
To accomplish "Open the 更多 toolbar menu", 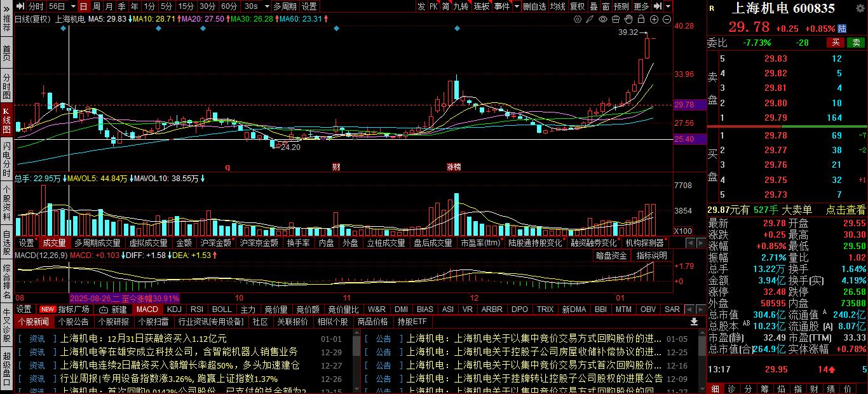I will click(642, 6).
